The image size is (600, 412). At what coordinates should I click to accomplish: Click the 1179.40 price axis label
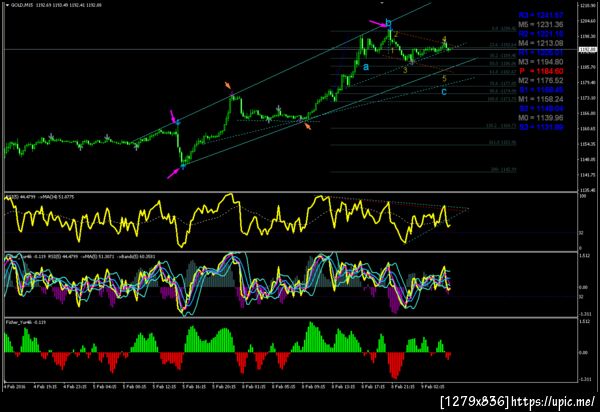click(587, 83)
